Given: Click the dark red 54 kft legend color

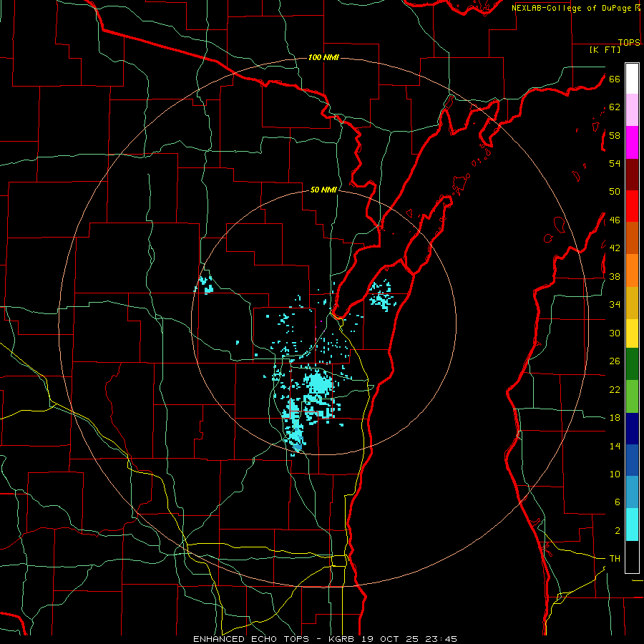Looking at the screenshot, I should coord(632,175).
